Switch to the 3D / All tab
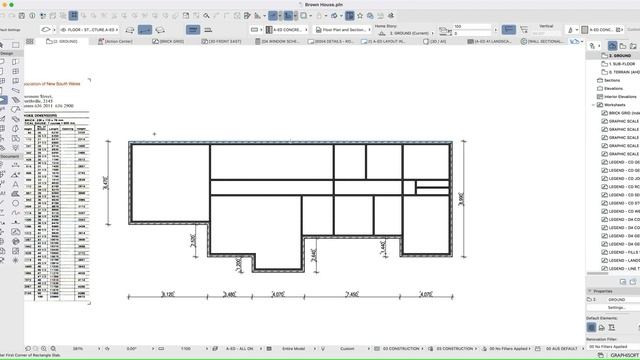Image resolution: width=640 pixels, height=360 pixels. point(435,41)
